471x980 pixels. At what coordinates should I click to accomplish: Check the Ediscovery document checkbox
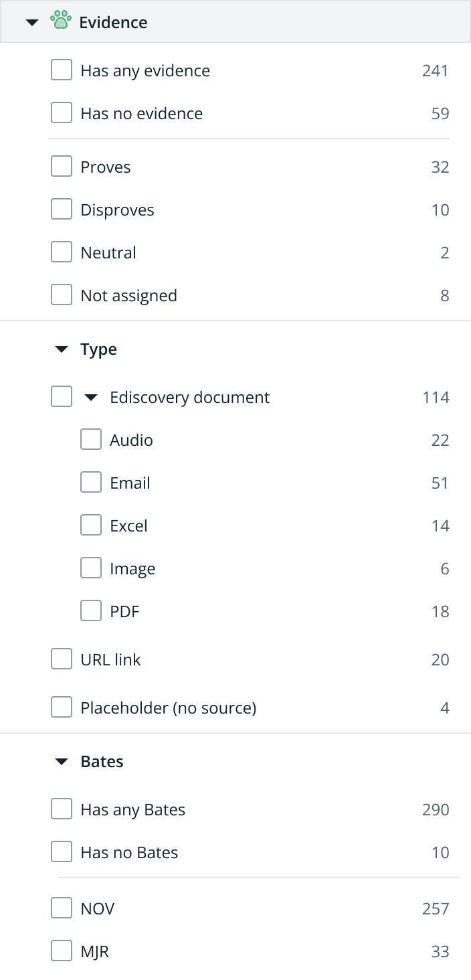62,397
